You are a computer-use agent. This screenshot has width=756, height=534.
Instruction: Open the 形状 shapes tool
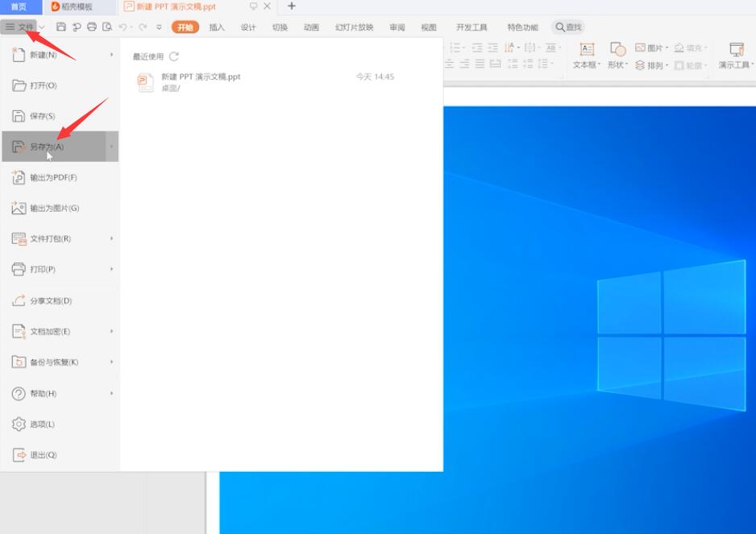(x=617, y=56)
